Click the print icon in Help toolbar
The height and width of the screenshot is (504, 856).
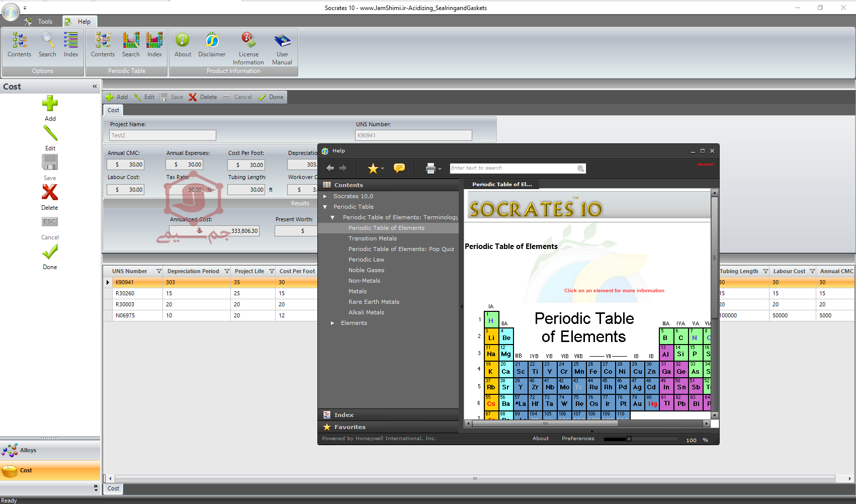[x=431, y=169]
